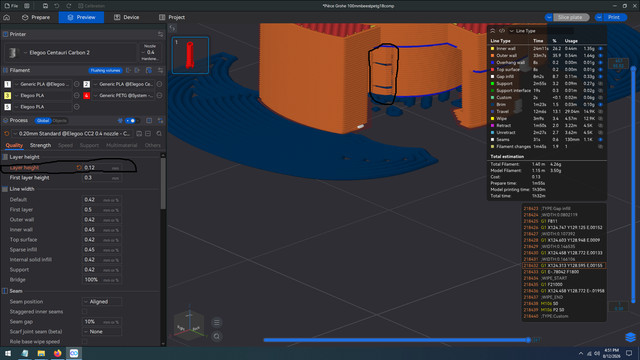Click the Layer height 0.12 field
The height and width of the screenshot is (360, 640).
[102, 167]
